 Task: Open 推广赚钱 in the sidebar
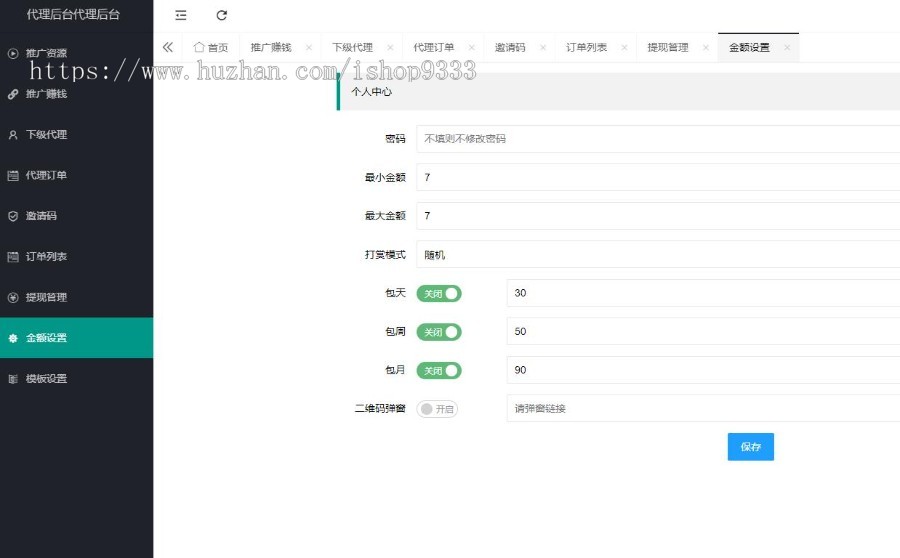click(76, 94)
